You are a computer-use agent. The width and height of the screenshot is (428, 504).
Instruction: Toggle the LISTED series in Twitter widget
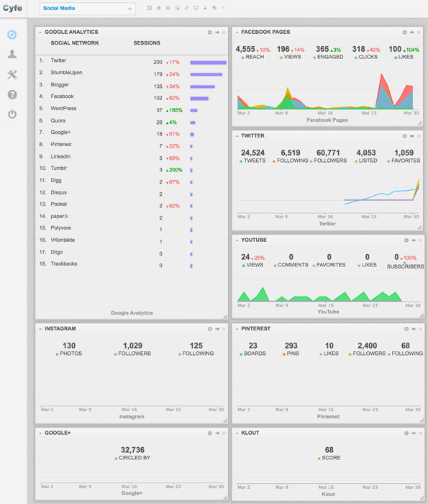click(x=365, y=161)
